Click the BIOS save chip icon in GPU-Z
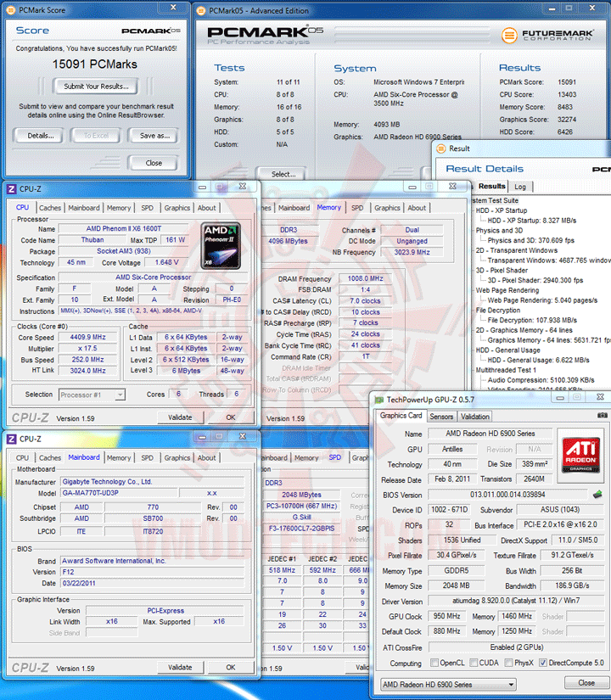The image size is (611, 700). pyautogui.click(x=597, y=494)
